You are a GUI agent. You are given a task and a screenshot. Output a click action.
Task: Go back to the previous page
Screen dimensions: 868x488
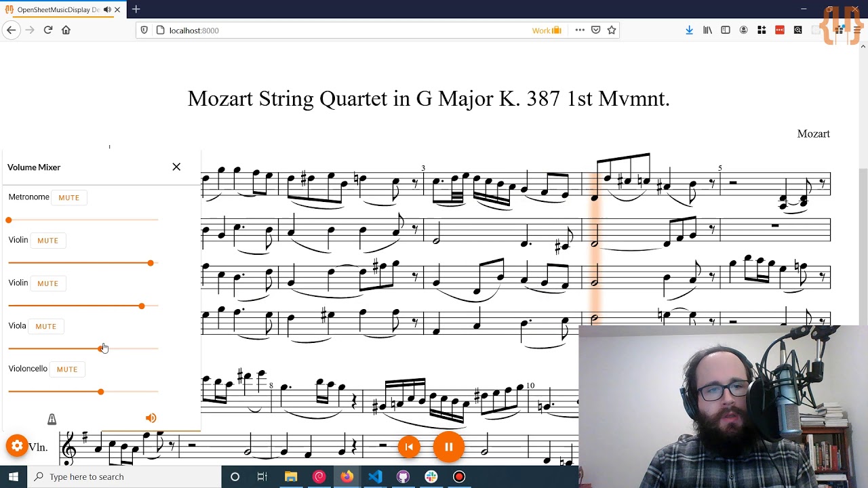pos(11,30)
